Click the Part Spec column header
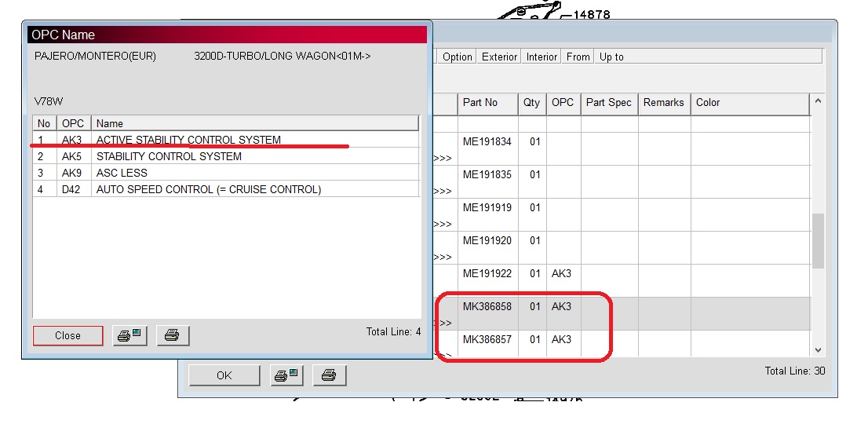This screenshot has height=424, width=868. point(609,104)
